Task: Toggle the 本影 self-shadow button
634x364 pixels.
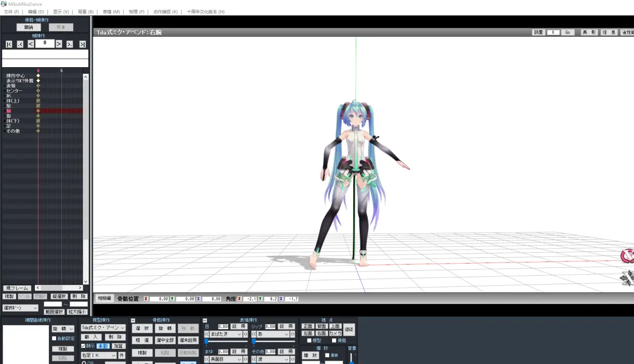Action: point(103,346)
